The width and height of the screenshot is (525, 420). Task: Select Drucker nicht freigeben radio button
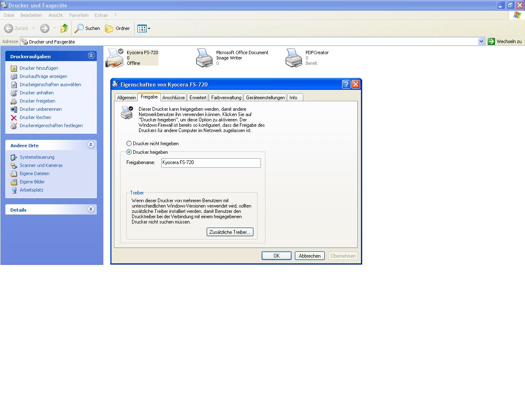point(129,144)
